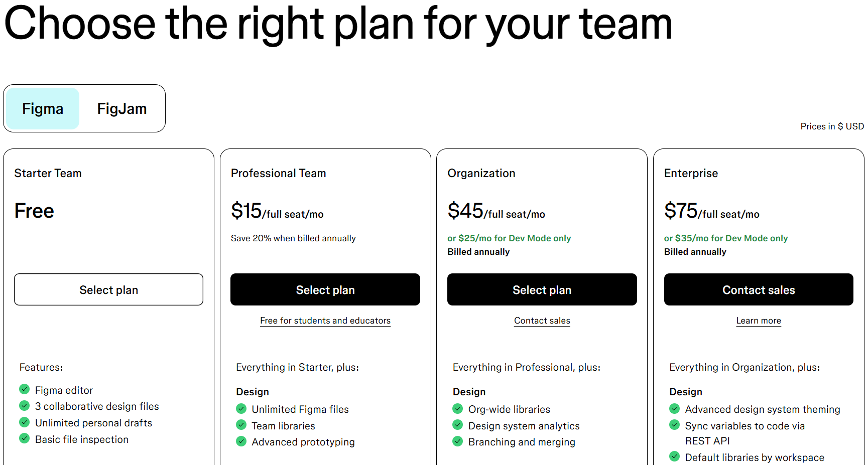Image resolution: width=868 pixels, height=465 pixels.
Task: Click checkmark beside Basic file inspection
Action: [x=24, y=438]
